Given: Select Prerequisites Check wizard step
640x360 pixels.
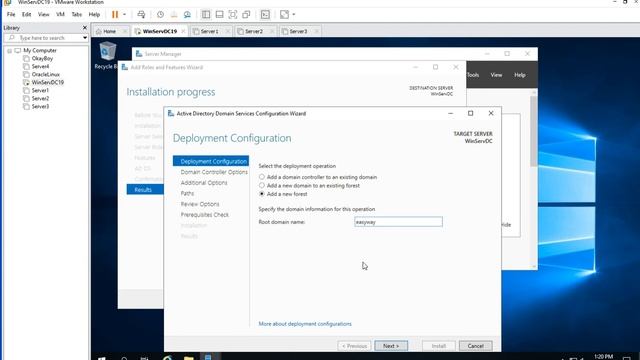Looking at the screenshot, I should (x=205, y=215).
